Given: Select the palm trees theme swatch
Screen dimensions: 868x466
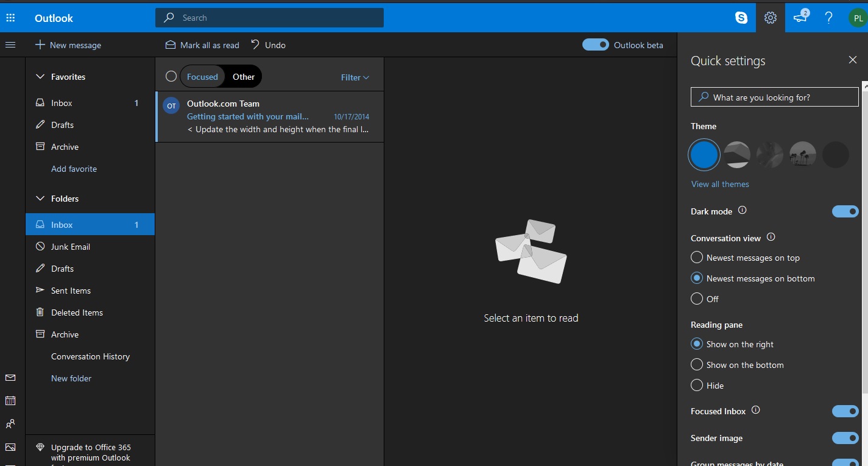Looking at the screenshot, I should click(803, 155).
